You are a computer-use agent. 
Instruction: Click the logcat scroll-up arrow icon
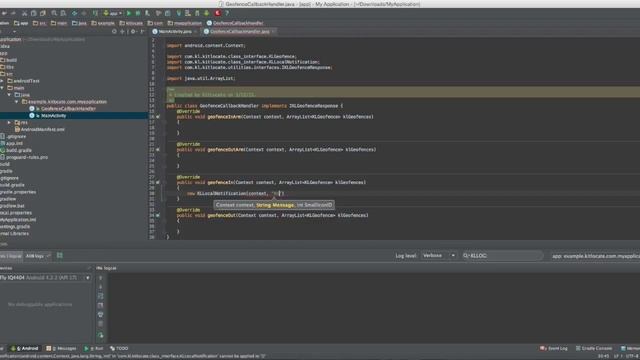100,278
